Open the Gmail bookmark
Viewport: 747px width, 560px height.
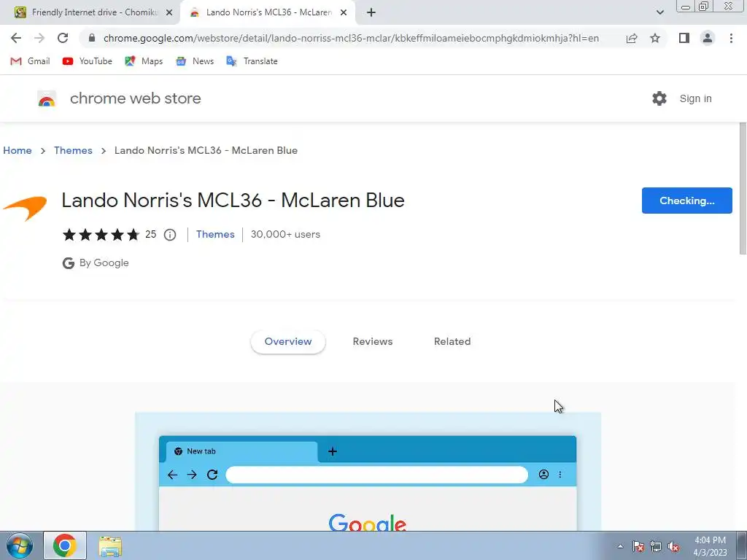coord(30,61)
